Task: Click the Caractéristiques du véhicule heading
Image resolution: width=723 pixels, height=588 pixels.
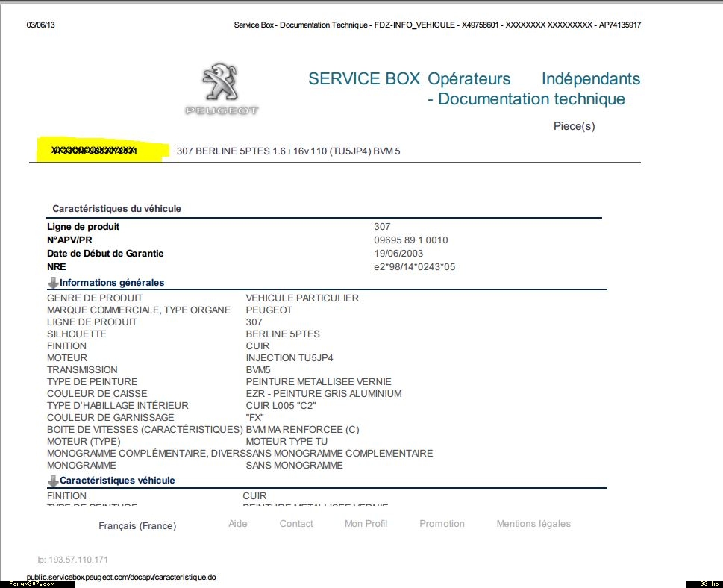Action: [x=116, y=208]
